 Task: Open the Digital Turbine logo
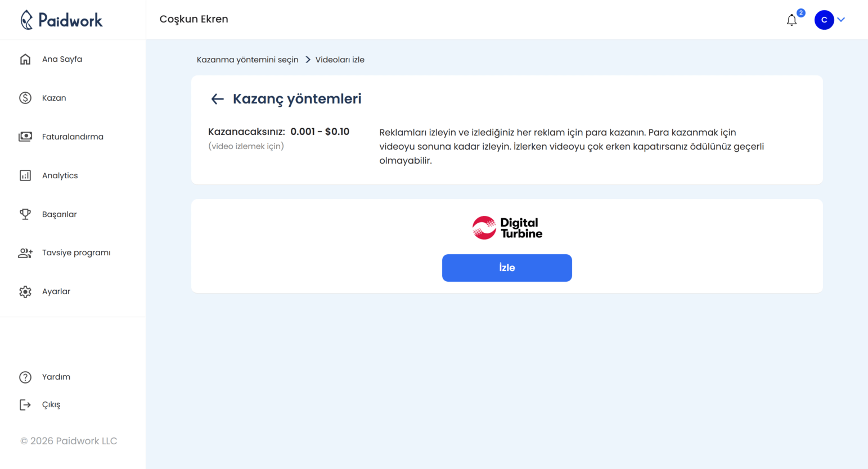tap(507, 227)
